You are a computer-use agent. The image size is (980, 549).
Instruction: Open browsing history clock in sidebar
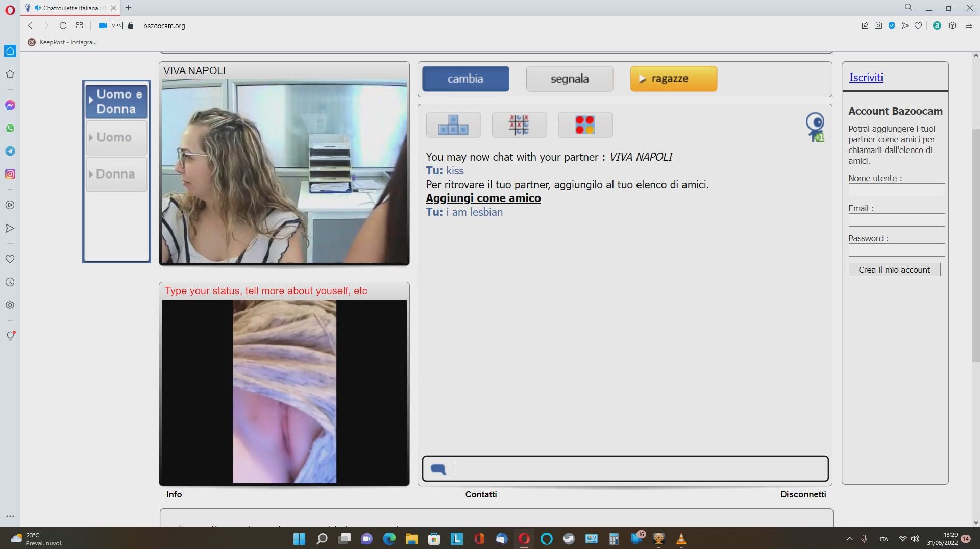tap(10, 282)
